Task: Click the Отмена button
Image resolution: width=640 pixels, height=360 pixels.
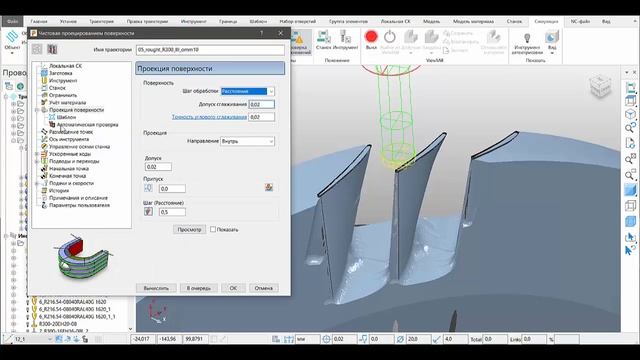Action: pyautogui.click(x=264, y=288)
